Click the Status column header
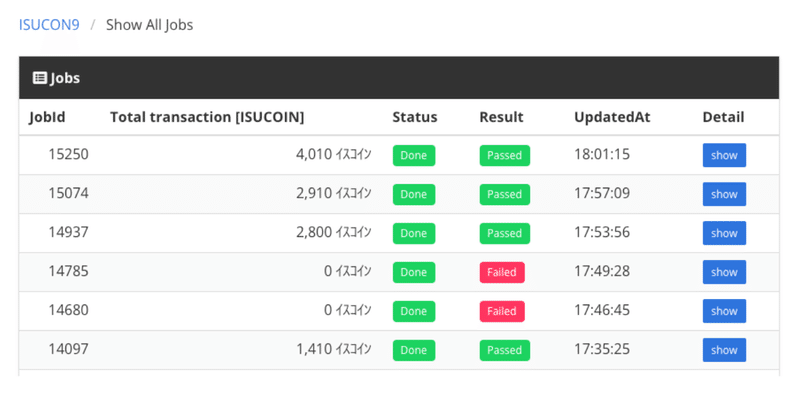 click(x=415, y=117)
